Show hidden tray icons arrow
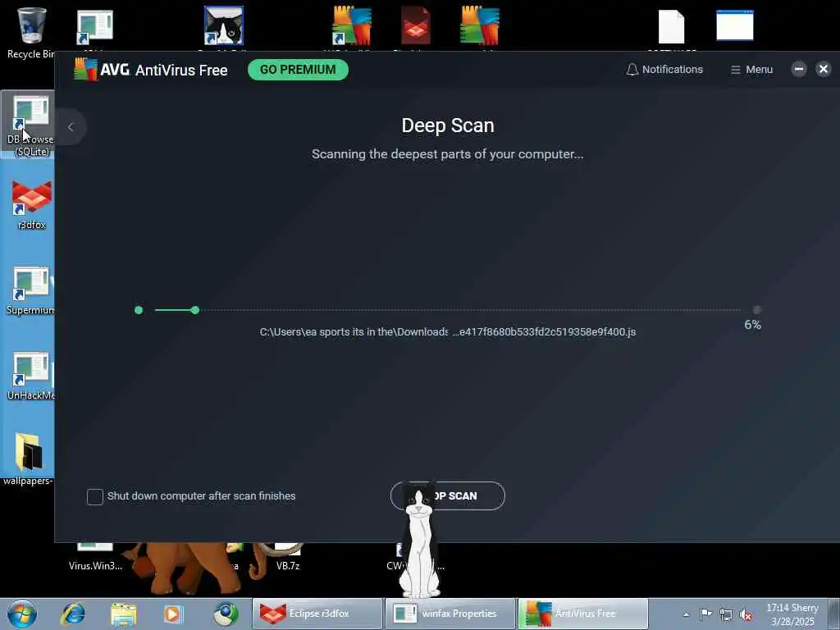The width and height of the screenshot is (840, 630). pyautogui.click(x=686, y=614)
